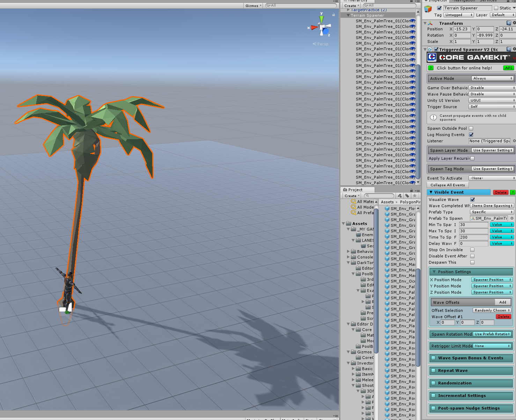The width and height of the screenshot is (516, 420).
Task: Toggle the Hierarchy panel lock icon
Action: 412,1
